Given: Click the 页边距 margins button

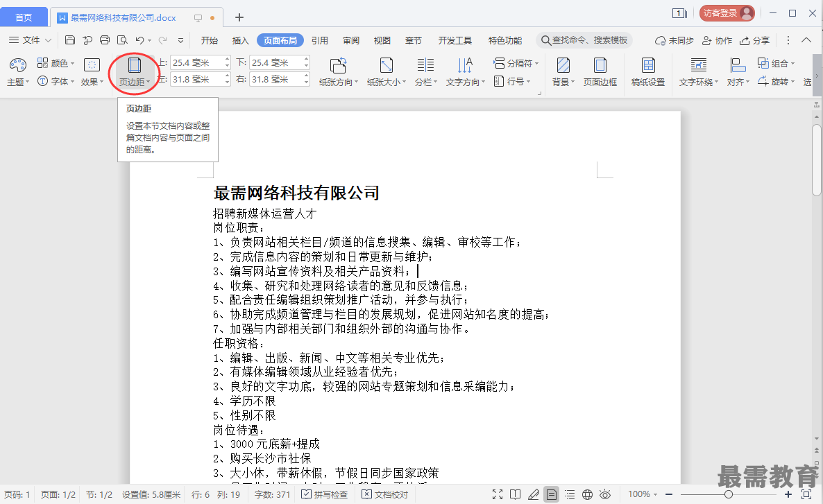Looking at the screenshot, I should point(135,72).
